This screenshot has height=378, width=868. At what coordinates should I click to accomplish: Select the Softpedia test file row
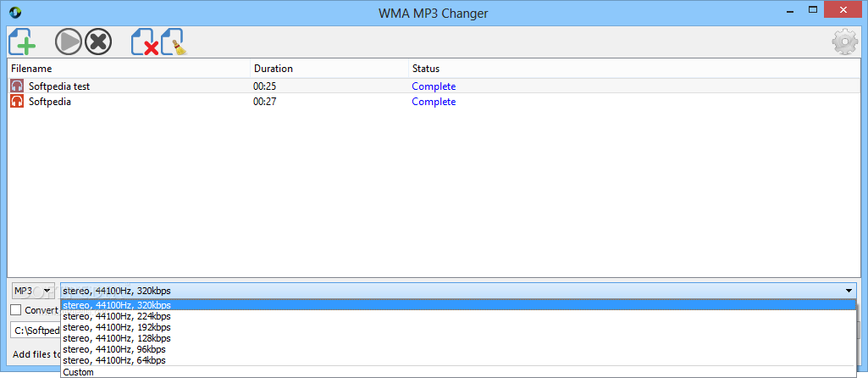(434, 86)
